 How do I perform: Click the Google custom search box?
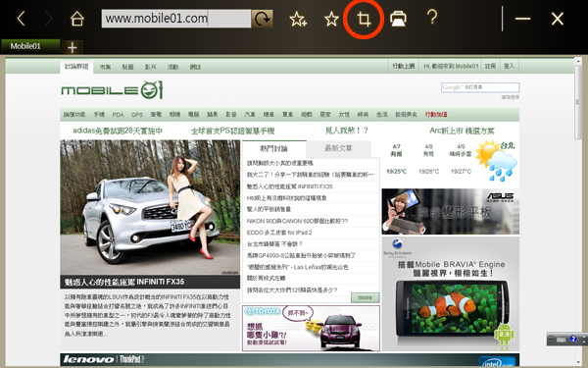click(480, 87)
